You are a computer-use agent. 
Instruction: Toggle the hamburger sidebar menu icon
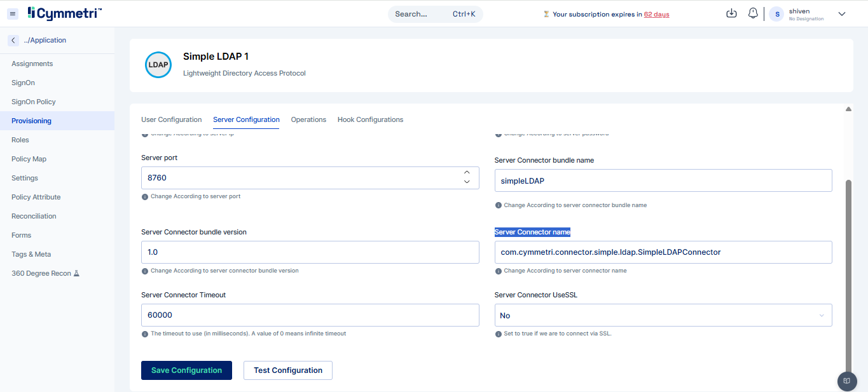(x=13, y=14)
